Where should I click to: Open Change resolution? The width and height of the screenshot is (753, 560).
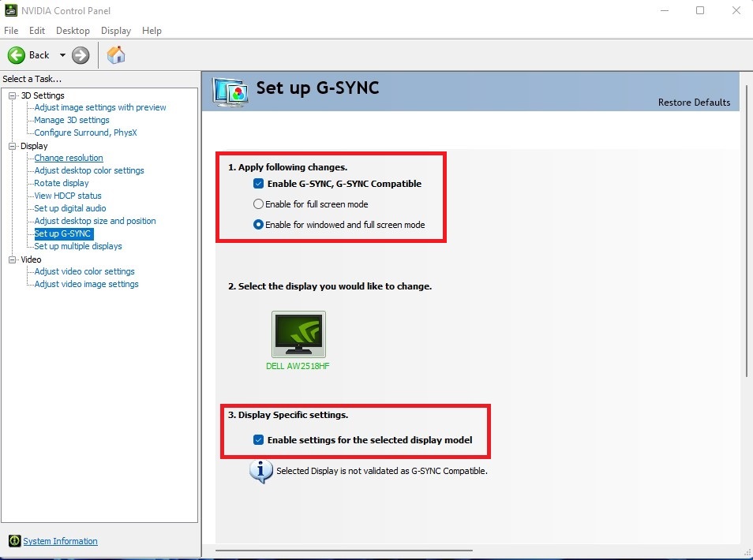coord(69,158)
